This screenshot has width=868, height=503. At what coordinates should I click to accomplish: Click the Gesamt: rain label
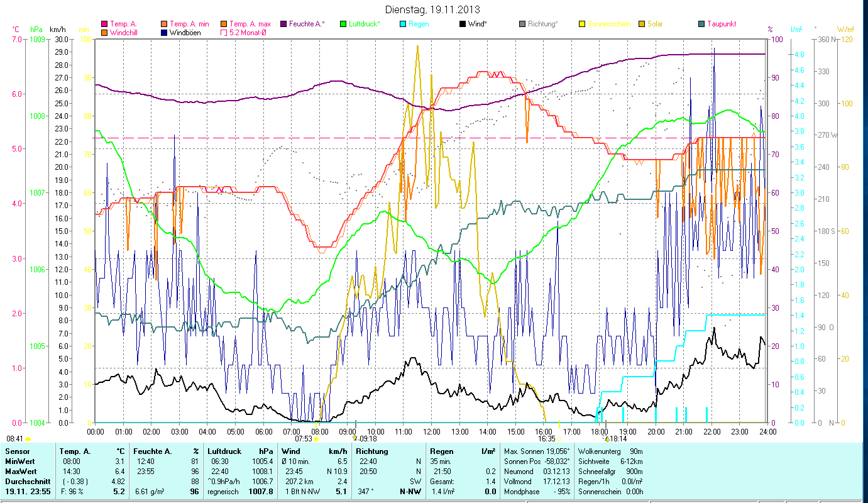click(441, 482)
